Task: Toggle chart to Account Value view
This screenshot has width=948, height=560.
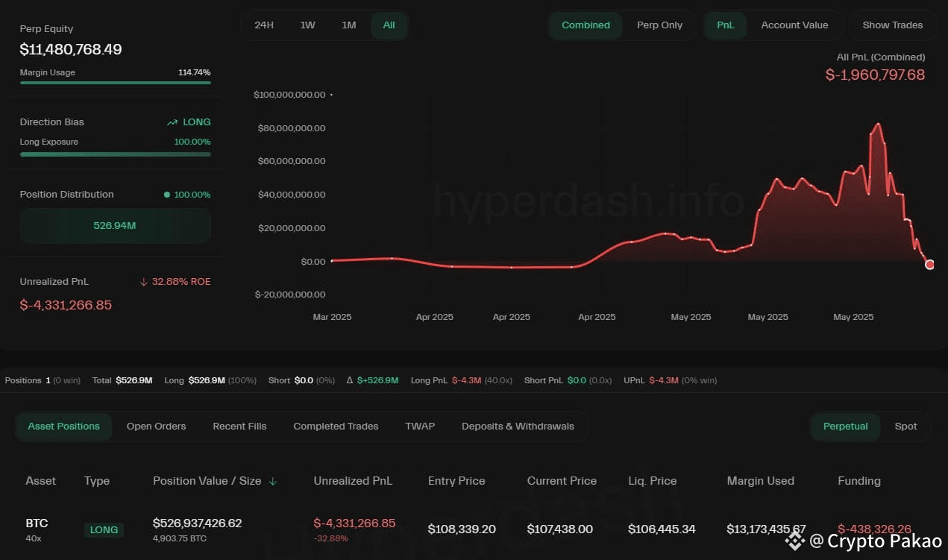Action: click(x=794, y=25)
